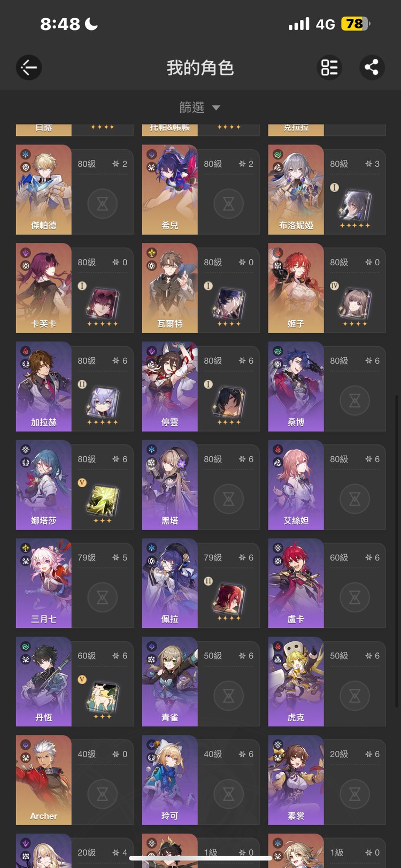Open the 篩選 filter dropdown
This screenshot has width=401, height=868.
[200, 107]
